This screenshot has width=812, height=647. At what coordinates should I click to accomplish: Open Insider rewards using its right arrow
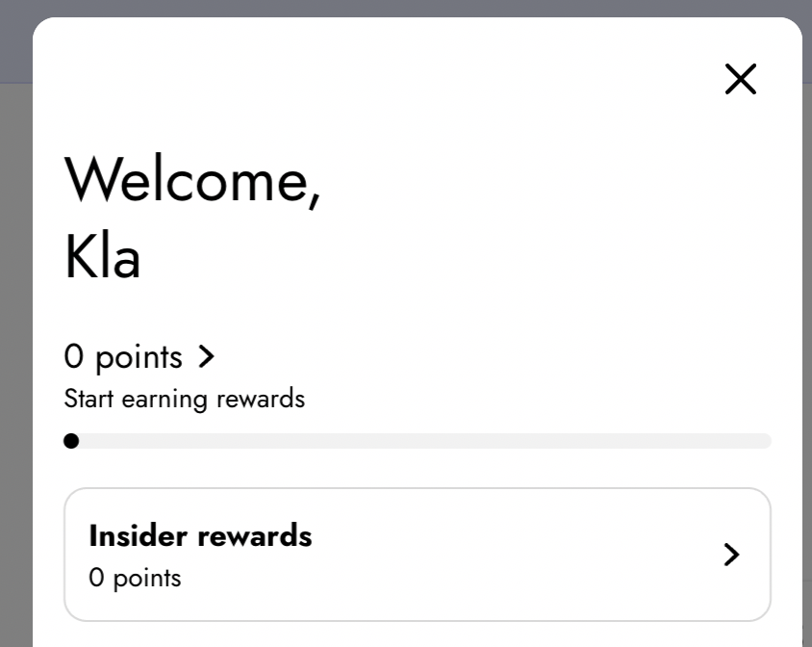(x=731, y=554)
